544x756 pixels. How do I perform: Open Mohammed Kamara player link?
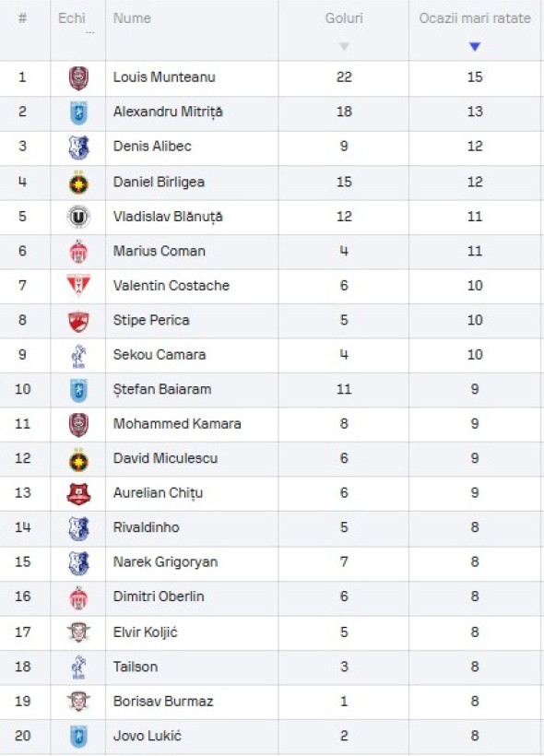177,424
